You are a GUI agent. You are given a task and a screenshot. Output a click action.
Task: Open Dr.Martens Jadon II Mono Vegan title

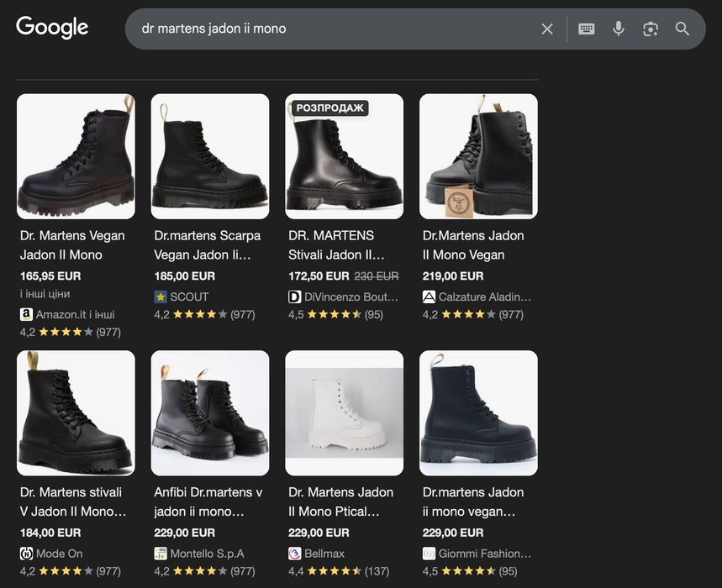(473, 245)
